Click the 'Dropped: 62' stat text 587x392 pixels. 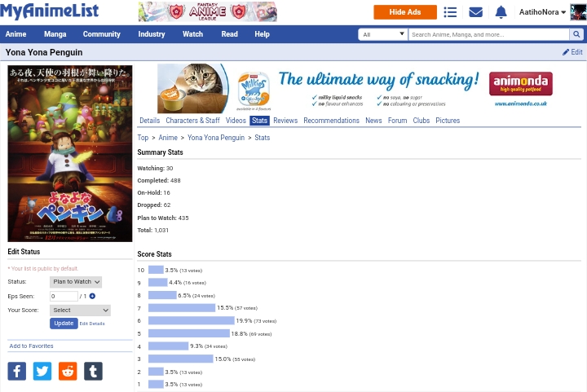(x=154, y=205)
